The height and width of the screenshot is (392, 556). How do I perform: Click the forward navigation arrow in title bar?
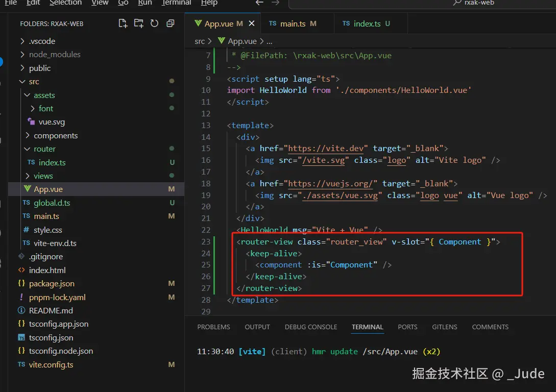pyautogui.click(x=276, y=3)
